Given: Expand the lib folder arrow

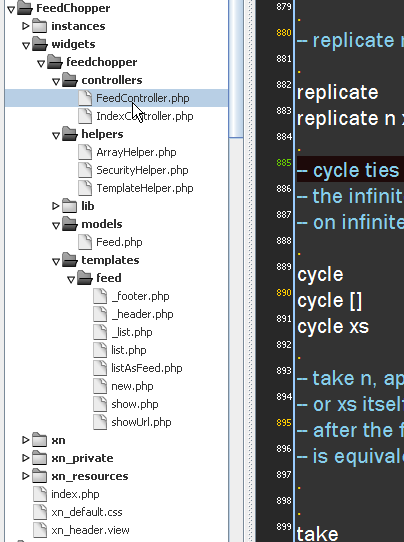Looking at the screenshot, I should (x=55, y=206).
